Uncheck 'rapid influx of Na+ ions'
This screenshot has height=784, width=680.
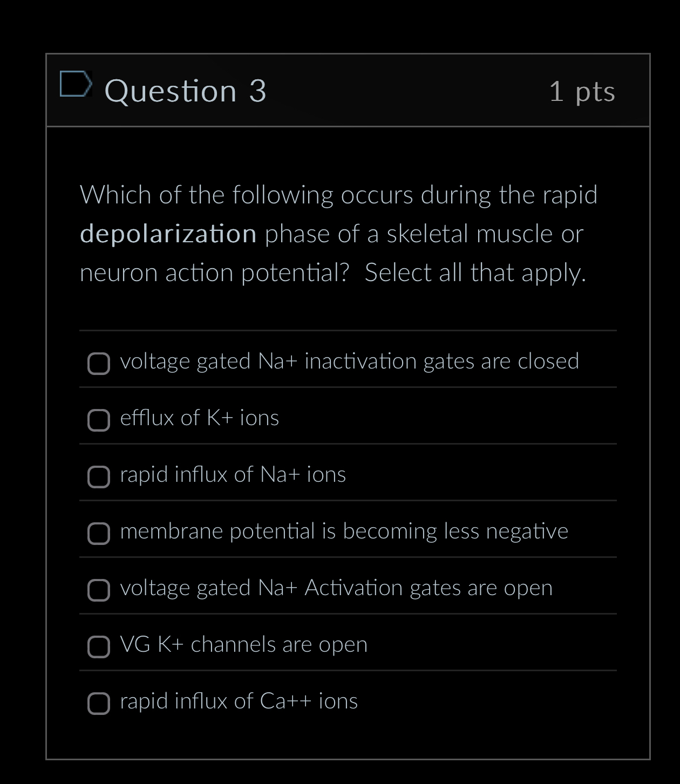point(98,477)
